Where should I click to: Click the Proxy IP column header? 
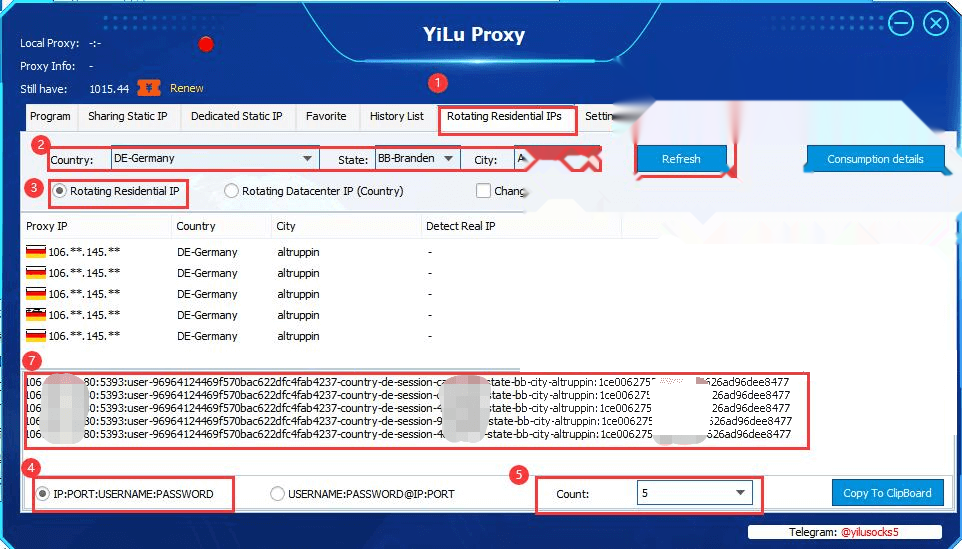coord(97,226)
